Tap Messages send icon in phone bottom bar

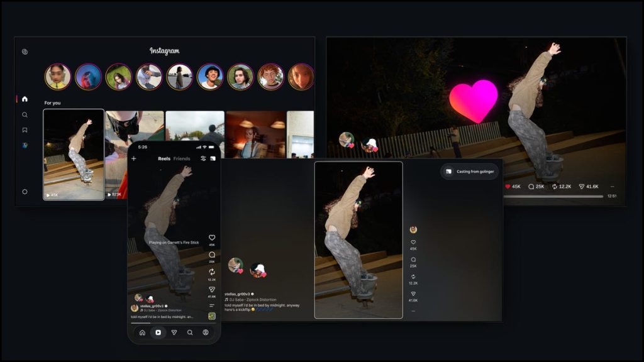click(x=174, y=332)
